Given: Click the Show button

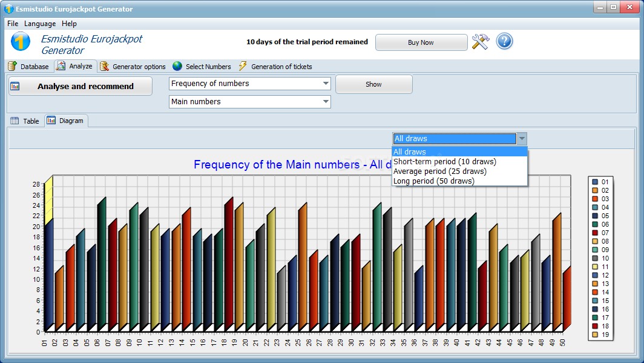Looking at the screenshot, I should tap(374, 84).
